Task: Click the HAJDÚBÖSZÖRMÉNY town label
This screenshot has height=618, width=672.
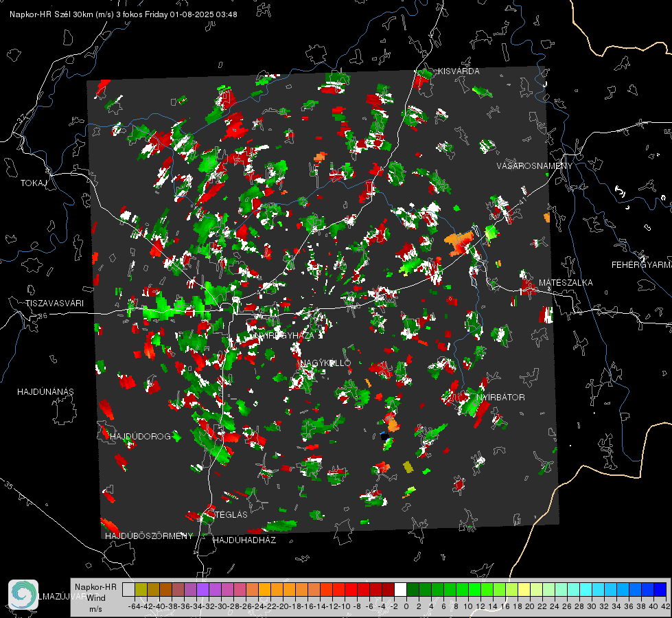Action: 149,536
